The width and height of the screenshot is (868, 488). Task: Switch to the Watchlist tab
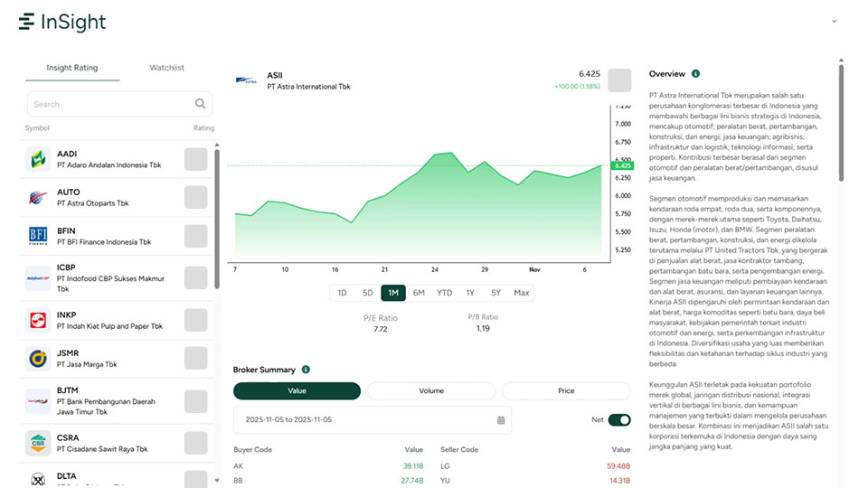click(x=166, y=68)
